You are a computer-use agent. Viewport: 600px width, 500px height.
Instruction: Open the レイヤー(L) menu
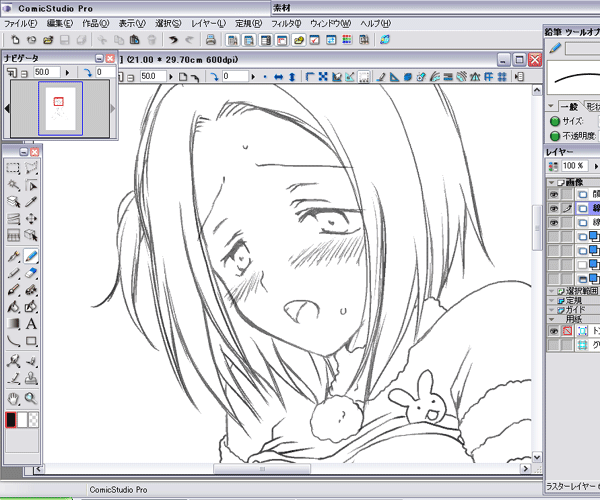[209, 23]
